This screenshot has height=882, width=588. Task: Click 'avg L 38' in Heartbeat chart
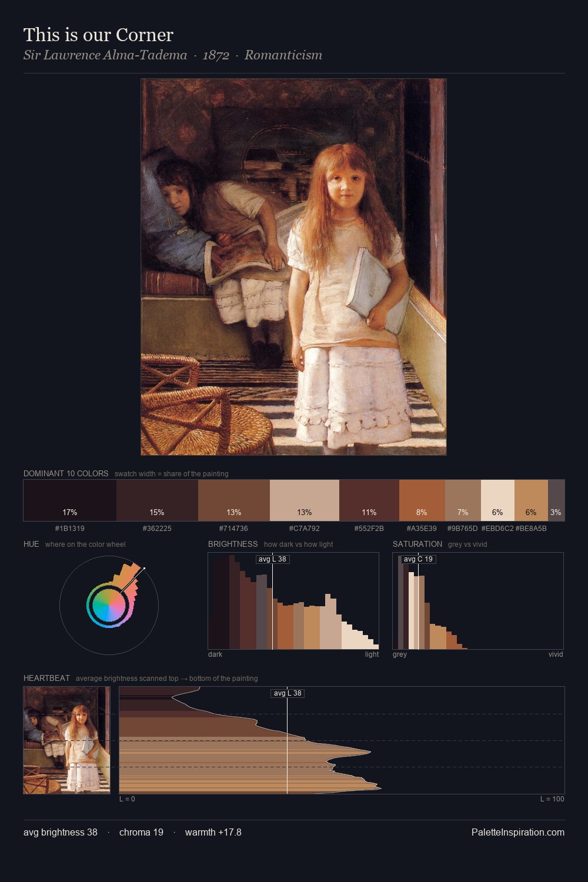[288, 693]
